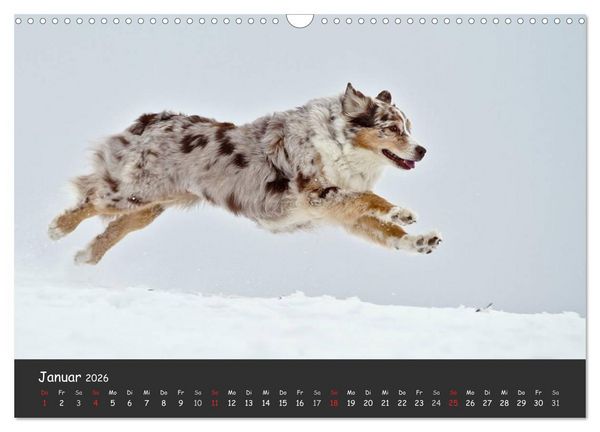Select day number 10
Image resolution: width=600 pixels, height=432 pixels.
(198, 403)
